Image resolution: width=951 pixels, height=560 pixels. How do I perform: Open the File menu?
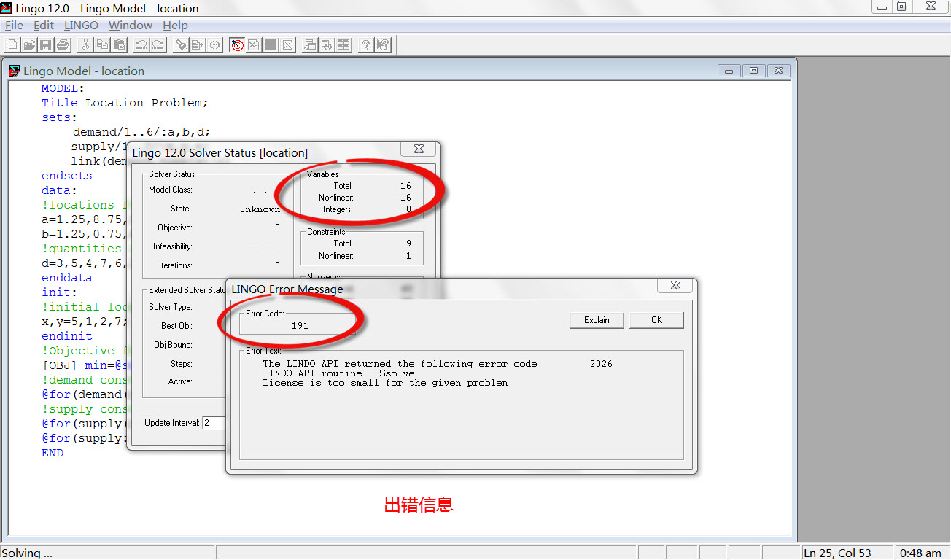point(14,26)
